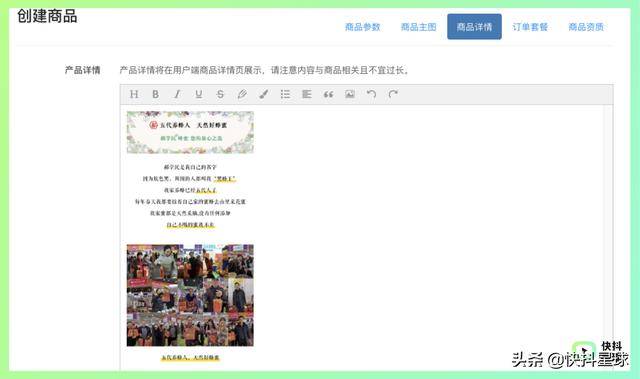The width and height of the screenshot is (640, 379).
Task: Click the hint text about 产品详情 display
Action: tap(264, 70)
